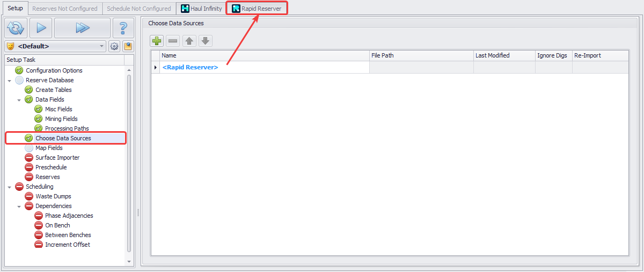
Task: Collapse the Scheduling tree node
Action: [9, 187]
